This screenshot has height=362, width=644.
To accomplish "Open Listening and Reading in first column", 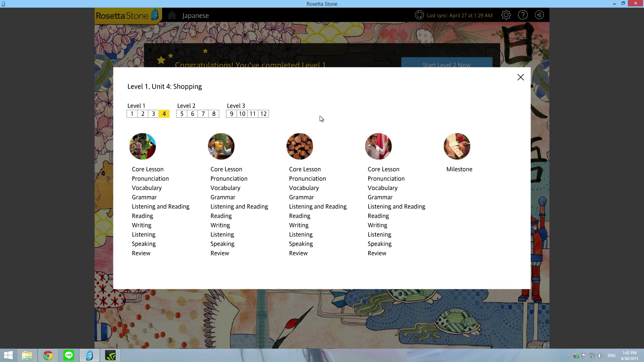I will click(x=161, y=207).
